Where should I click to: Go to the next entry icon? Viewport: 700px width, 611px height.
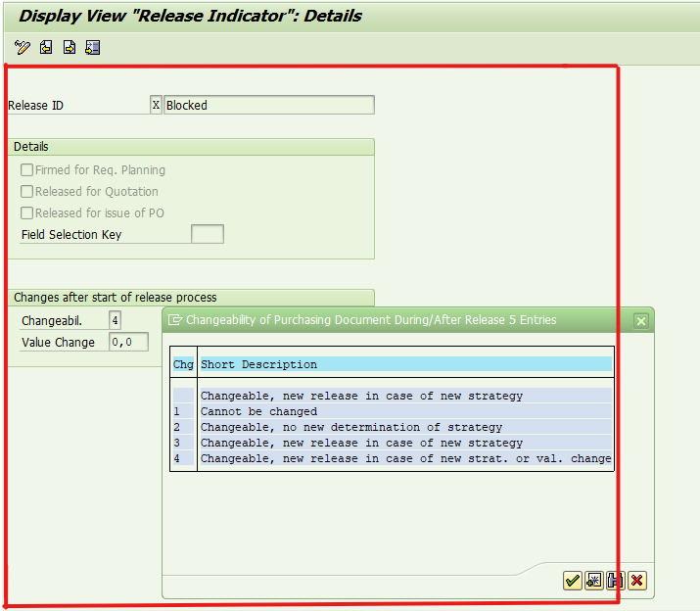tap(70, 47)
